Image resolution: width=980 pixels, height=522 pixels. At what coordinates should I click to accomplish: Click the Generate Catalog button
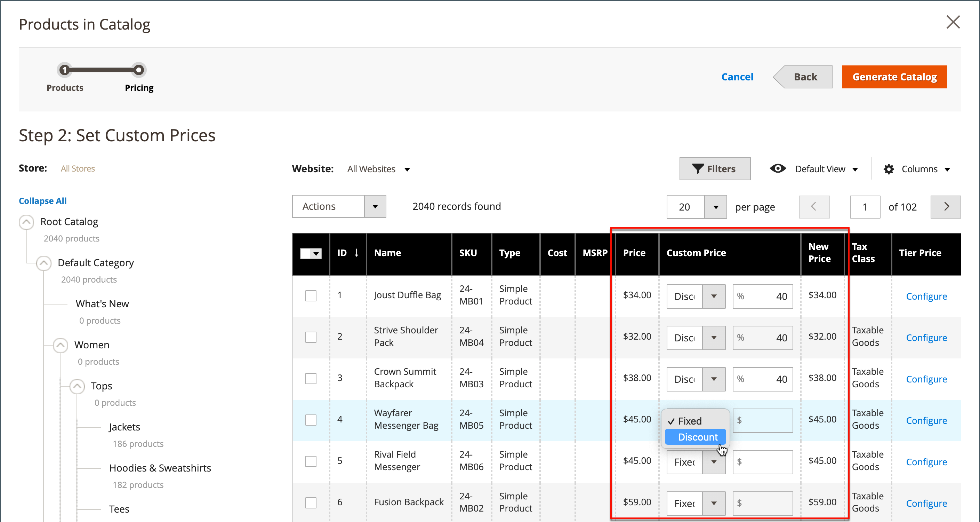[x=894, y=77]
